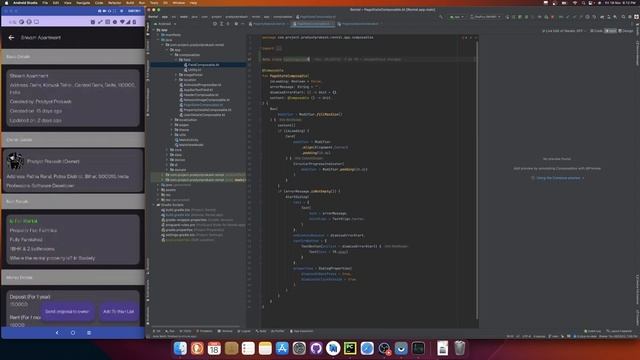Viewport: 640px width, 360px height.
Task: Collapse the Gradle Scripts node
Action: (x=154, y=205)
